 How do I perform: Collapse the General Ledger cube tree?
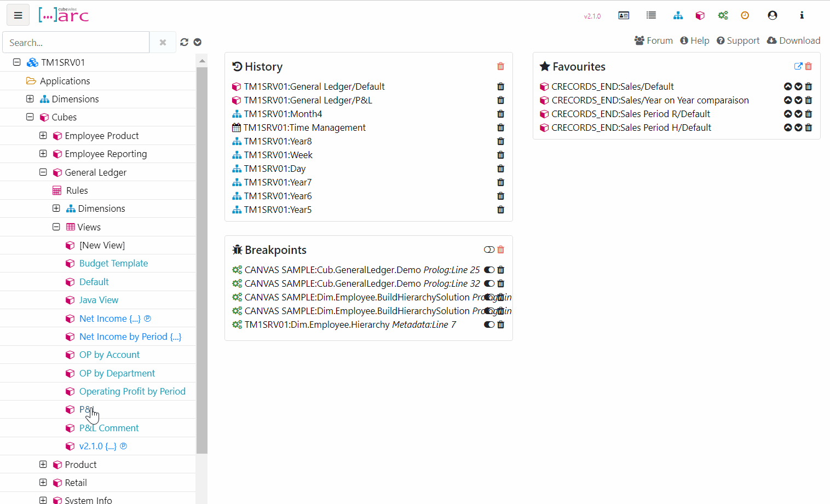coord(43,172)
